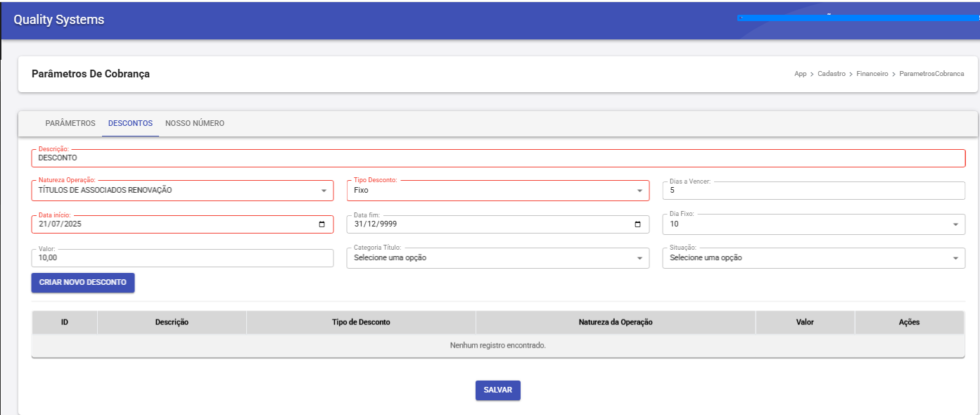
Task: Select the Descontos tab
Action: pos(130,123)
